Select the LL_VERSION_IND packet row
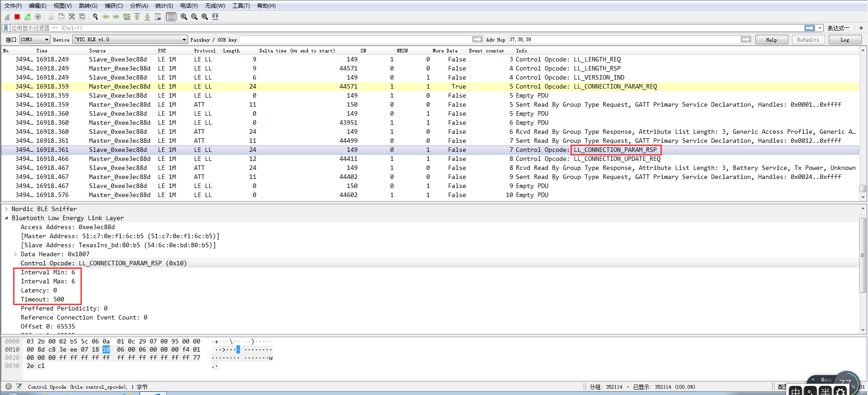Viewport: 868px width, 395px height. click(x=430, y=77)
